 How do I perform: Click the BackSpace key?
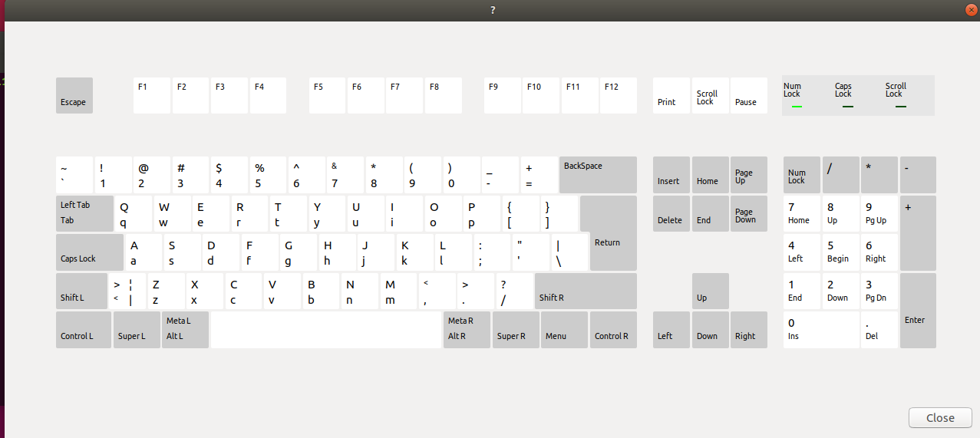pos(598,175)
